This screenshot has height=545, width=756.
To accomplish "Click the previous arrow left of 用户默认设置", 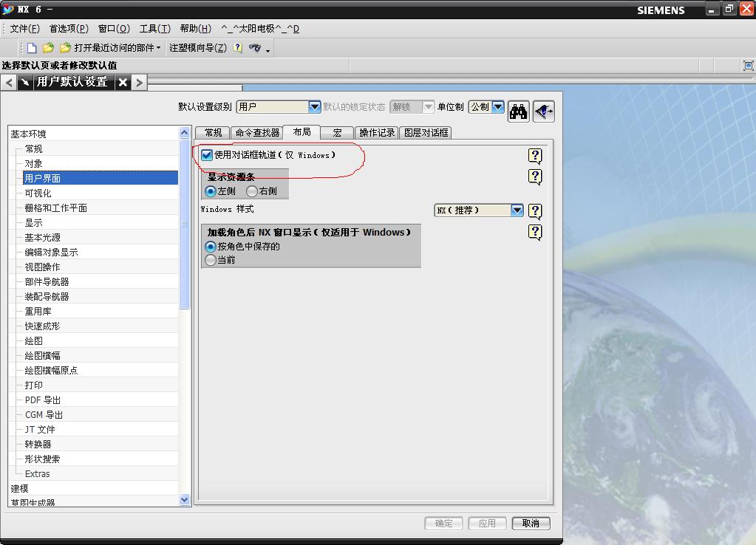I will [x=9, y=83].
